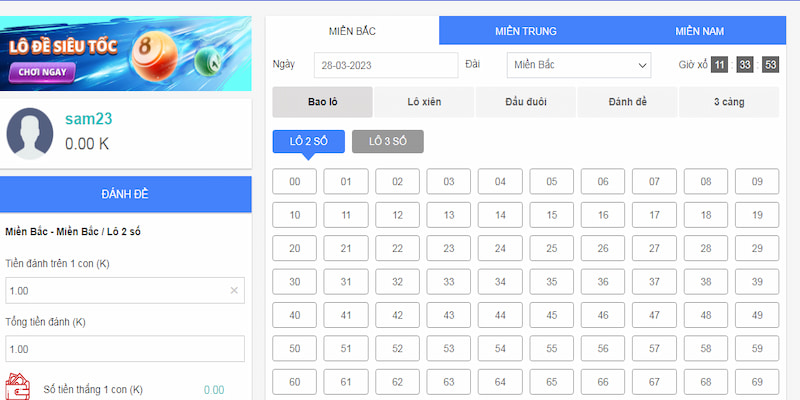Select number 39 box

[x=757, y=282]
